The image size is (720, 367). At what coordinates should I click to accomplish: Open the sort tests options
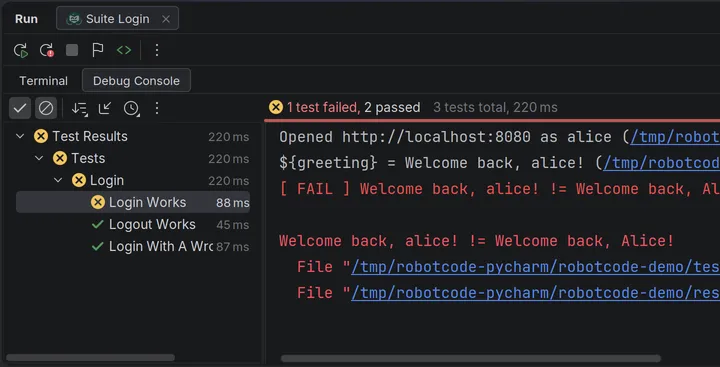click(x=79, y=108)
